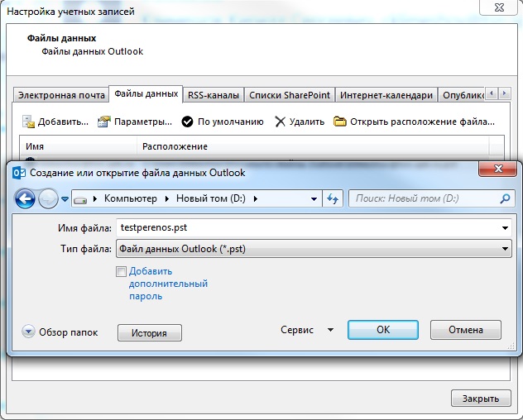Close the Настройка учетных записей window
The image size is (523, 420).
click(x=499, y=7)
